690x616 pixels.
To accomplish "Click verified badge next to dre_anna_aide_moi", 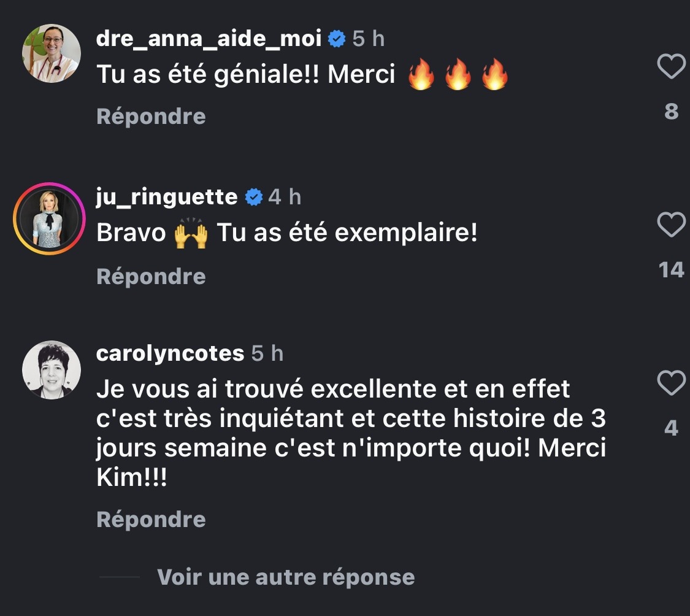I will (x=336, y=39).
